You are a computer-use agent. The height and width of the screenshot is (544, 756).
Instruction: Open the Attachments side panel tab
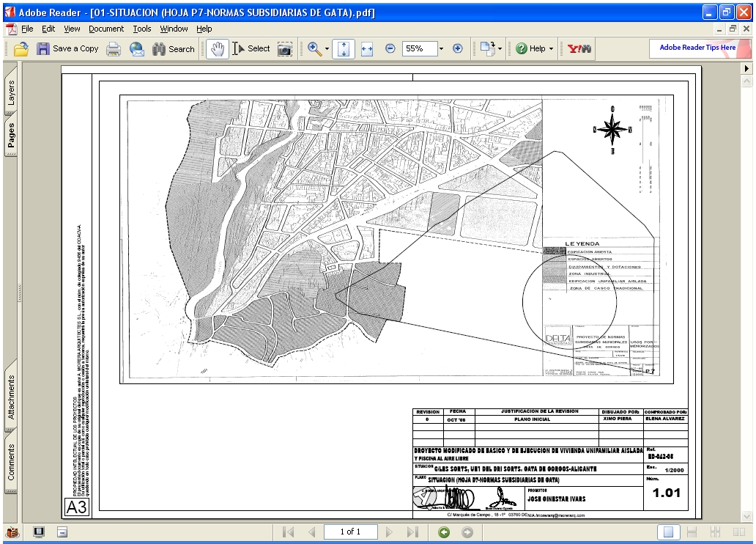pos(11,397)
